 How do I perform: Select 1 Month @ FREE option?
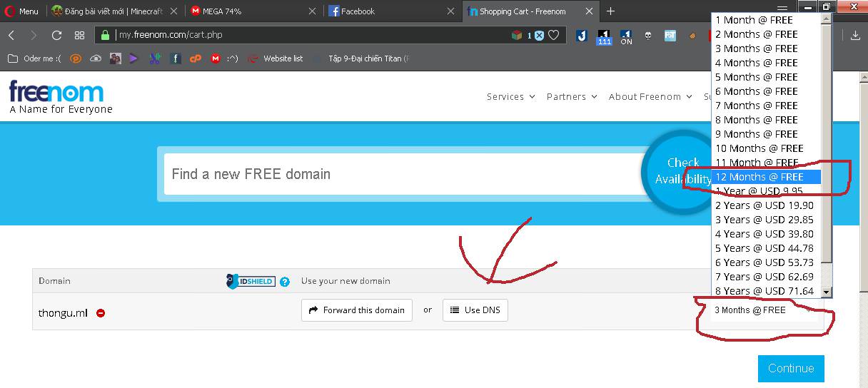(767, 20)
